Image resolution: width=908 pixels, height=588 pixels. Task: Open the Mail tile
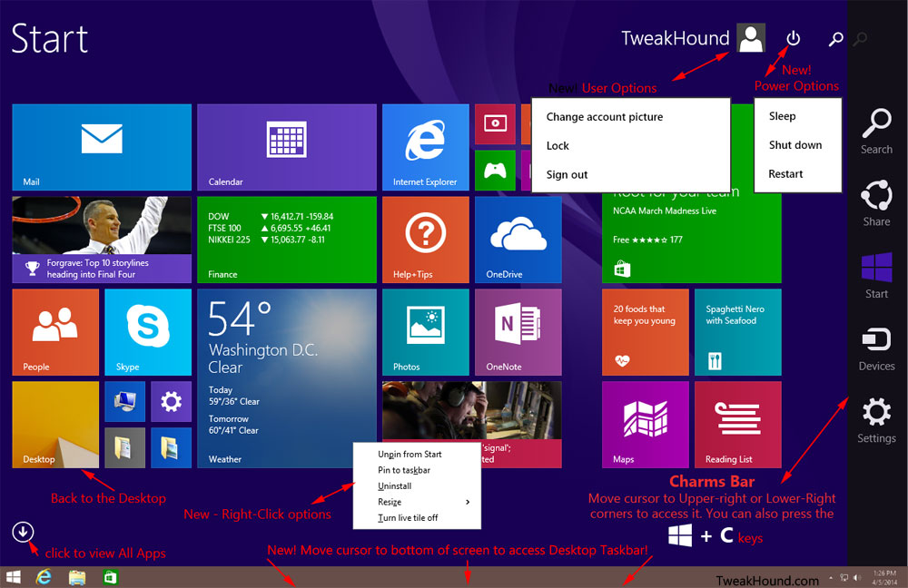click(x=102, y=147)
